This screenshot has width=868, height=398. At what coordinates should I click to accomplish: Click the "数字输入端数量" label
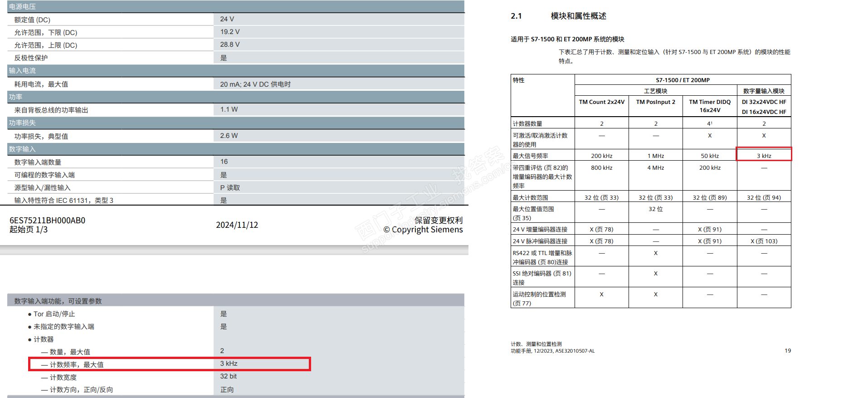38,162
